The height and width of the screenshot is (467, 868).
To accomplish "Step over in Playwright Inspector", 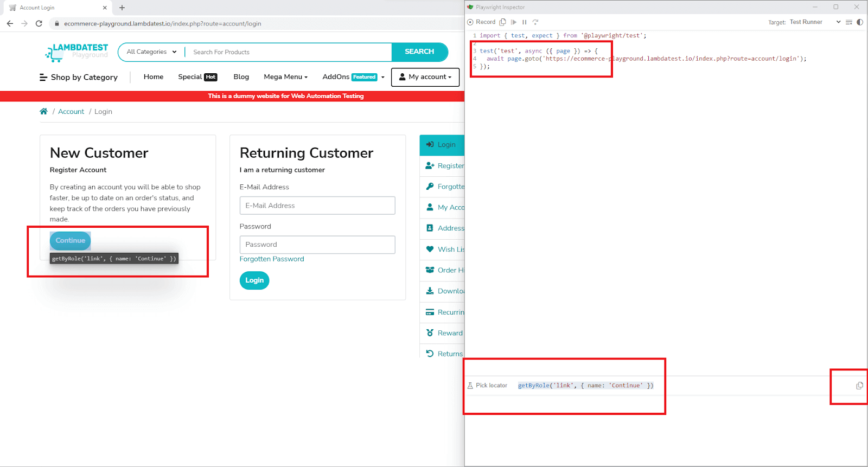I will pos(535,22).
